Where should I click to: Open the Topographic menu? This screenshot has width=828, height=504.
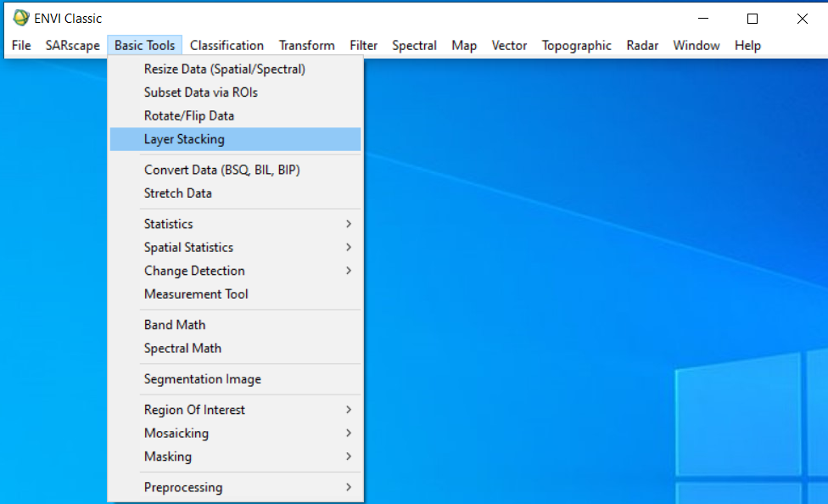point(576,46)
